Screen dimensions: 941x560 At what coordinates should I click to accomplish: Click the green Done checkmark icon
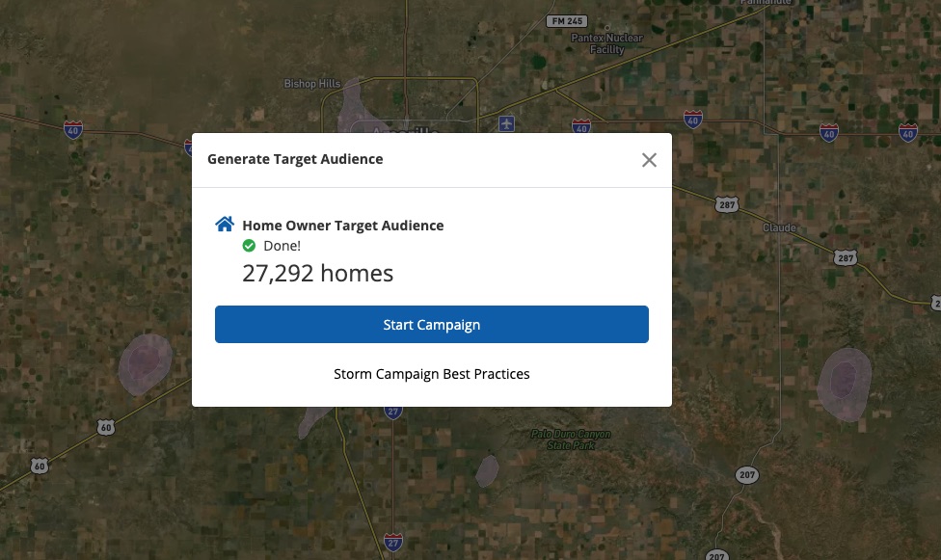pos(249,246)
